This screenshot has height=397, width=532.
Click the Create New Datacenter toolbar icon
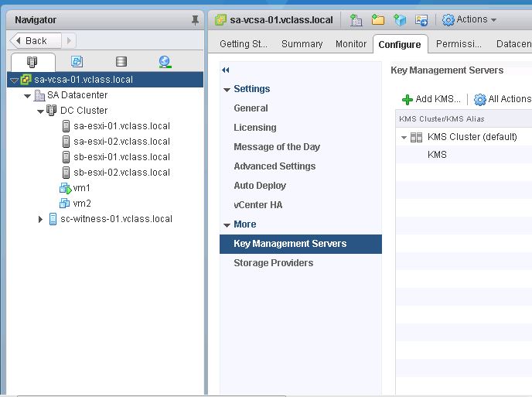356,20
